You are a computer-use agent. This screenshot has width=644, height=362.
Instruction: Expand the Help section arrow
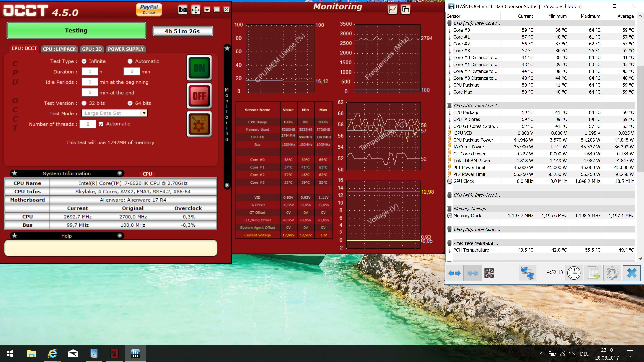[120, 236]
